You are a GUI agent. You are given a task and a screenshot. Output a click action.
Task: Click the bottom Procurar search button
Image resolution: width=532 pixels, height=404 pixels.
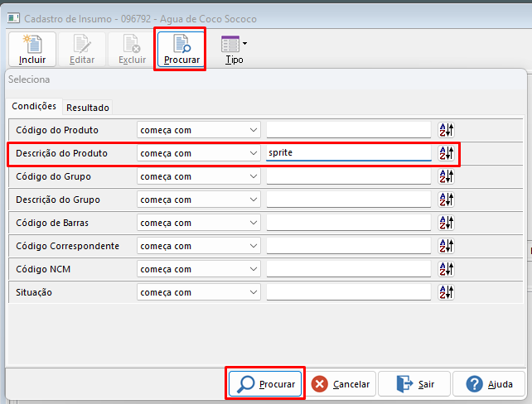coord(265,383)
